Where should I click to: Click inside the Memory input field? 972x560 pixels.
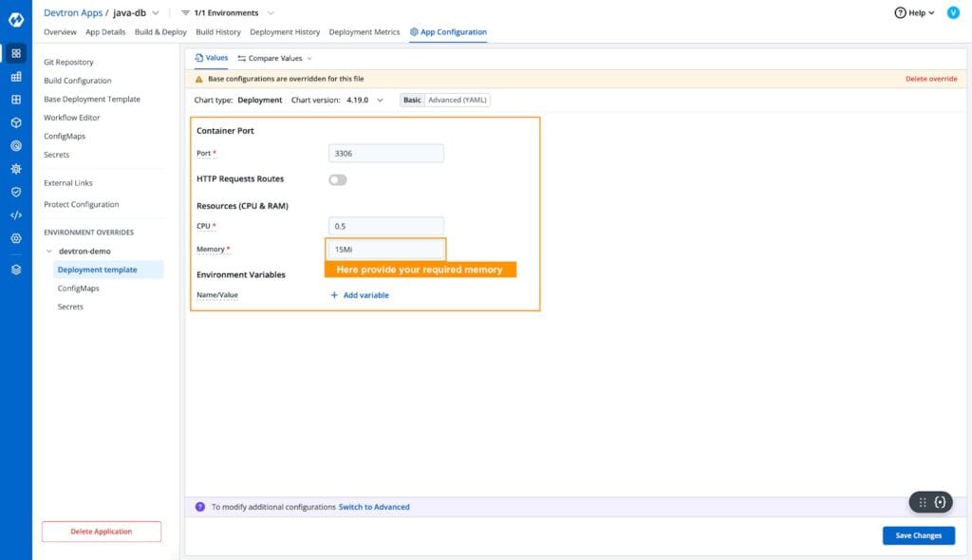(x=384, y=249)
